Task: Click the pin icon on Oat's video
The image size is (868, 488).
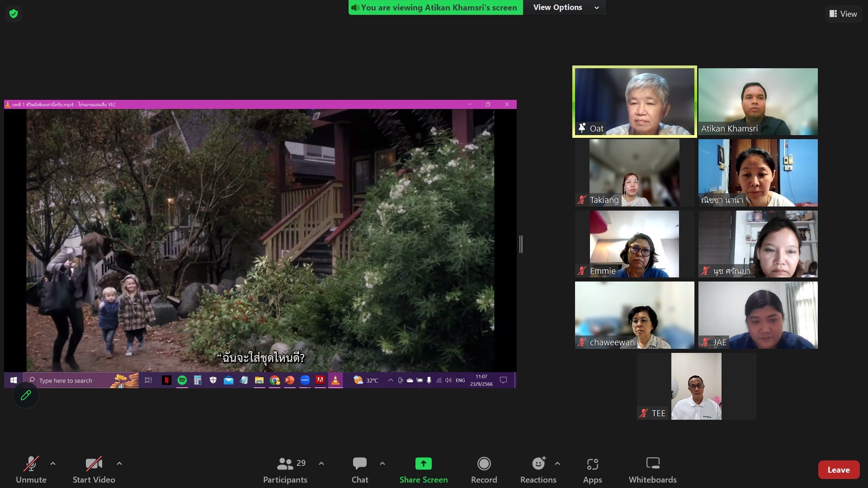Action: pos(582,128)
